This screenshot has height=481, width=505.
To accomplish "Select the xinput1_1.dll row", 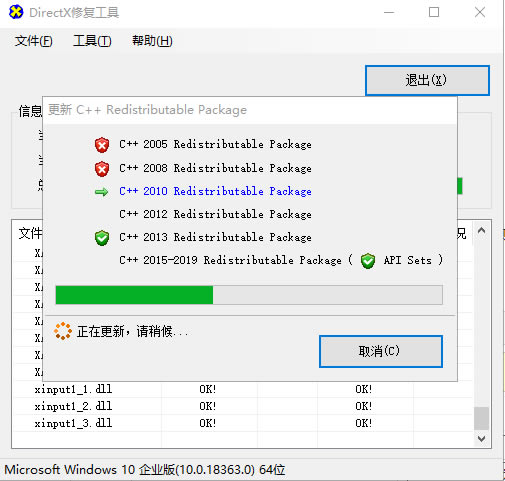I will pyautogui.click(x=243, y=389).
